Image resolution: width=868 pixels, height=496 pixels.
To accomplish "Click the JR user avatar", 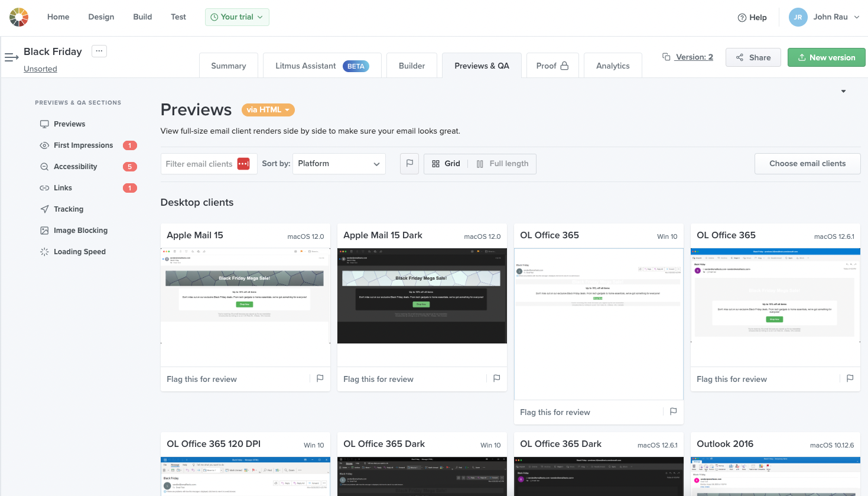I will pyautogui.click(x=798, y=17).
